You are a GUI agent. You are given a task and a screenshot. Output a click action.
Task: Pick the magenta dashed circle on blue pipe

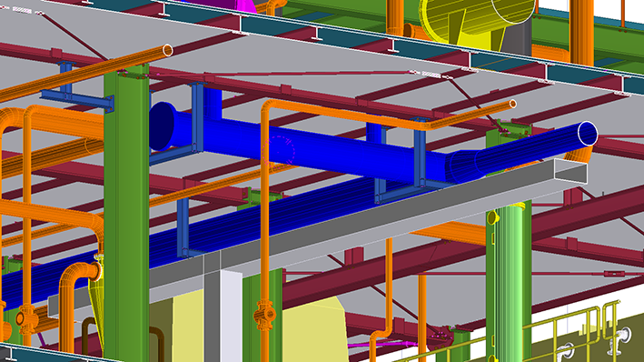280,150
